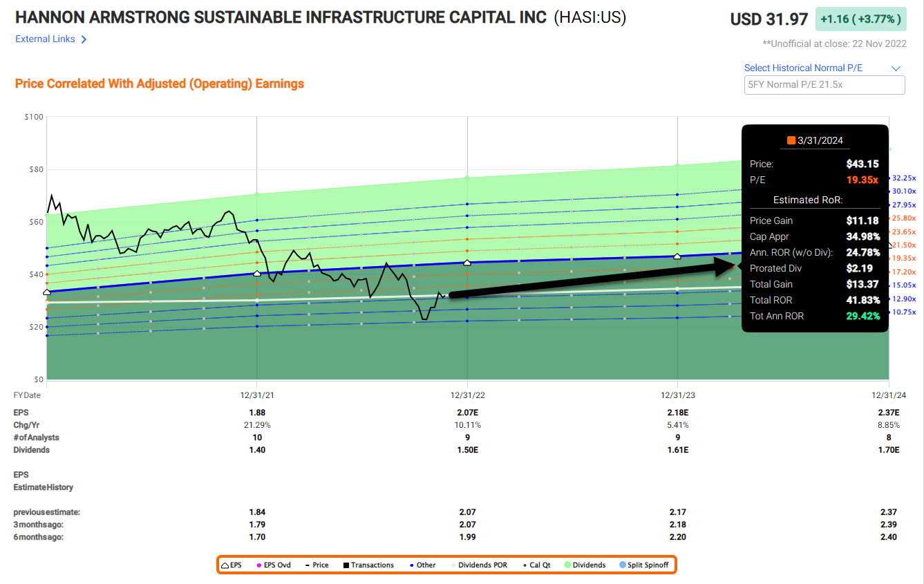
Task: Click the 5FY Normal P/E input field
Action: 823,85
